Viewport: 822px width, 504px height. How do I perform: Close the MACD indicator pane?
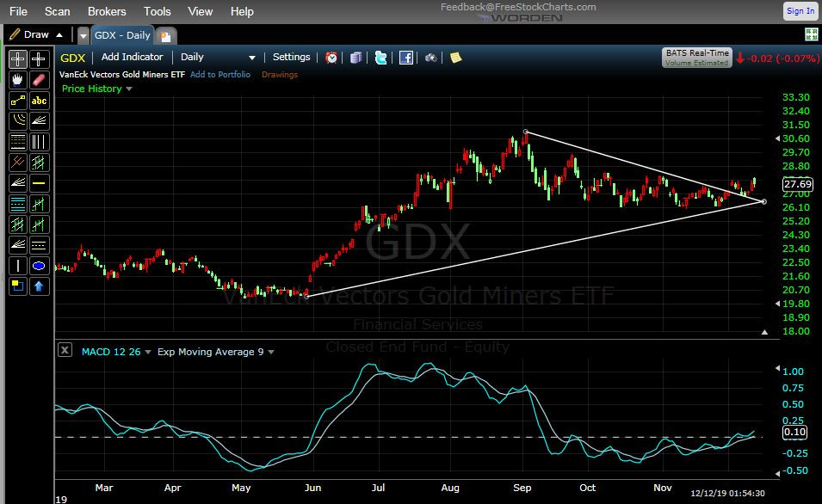click(65, 350)
